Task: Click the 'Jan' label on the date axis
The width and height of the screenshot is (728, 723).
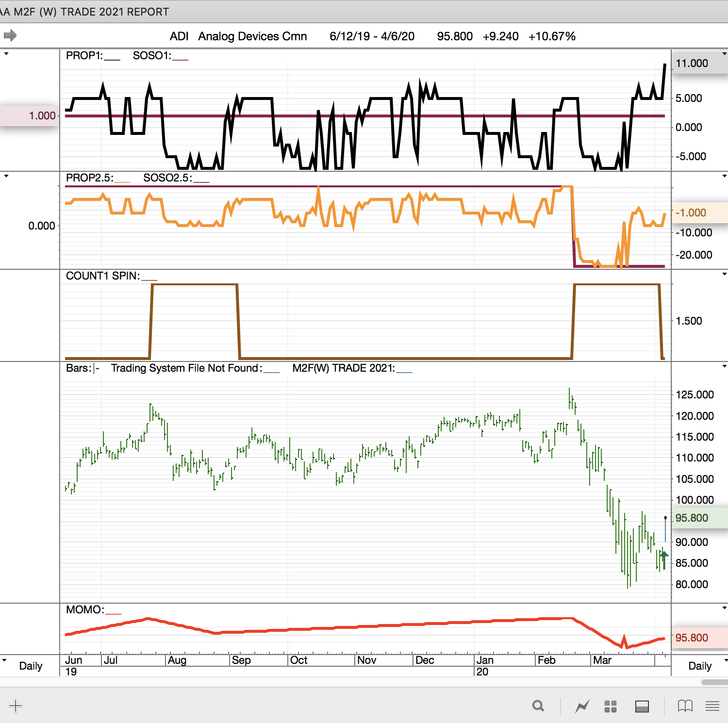Action: click(x=485, y=660)
